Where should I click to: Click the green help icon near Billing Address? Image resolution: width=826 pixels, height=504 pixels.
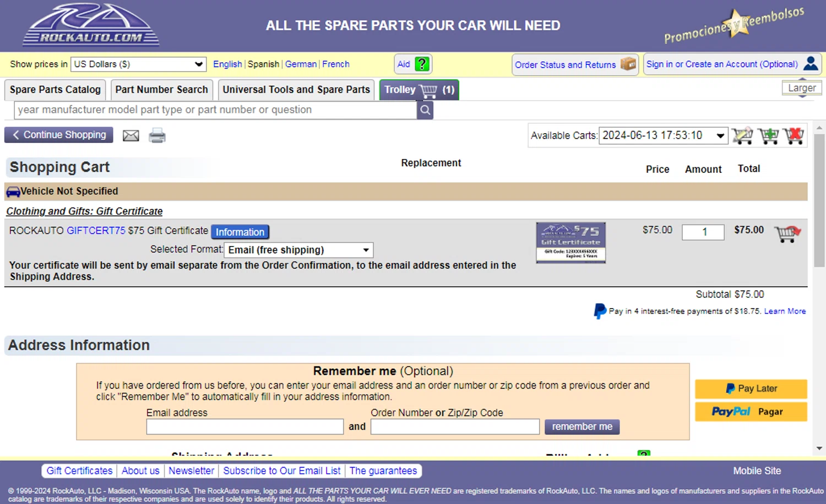tap(644, 454)
